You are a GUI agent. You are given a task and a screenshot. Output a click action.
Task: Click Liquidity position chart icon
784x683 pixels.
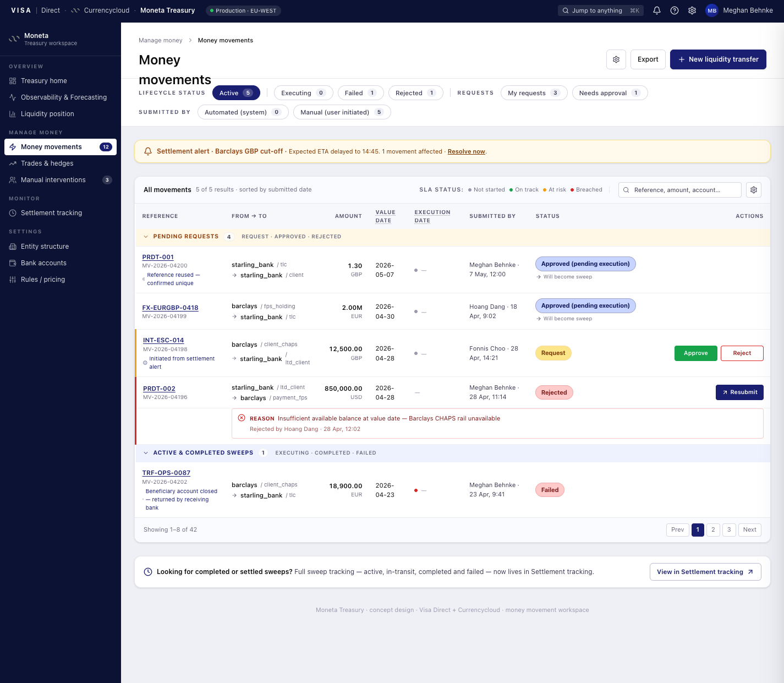pyautogui.click(x=13, y=114)
